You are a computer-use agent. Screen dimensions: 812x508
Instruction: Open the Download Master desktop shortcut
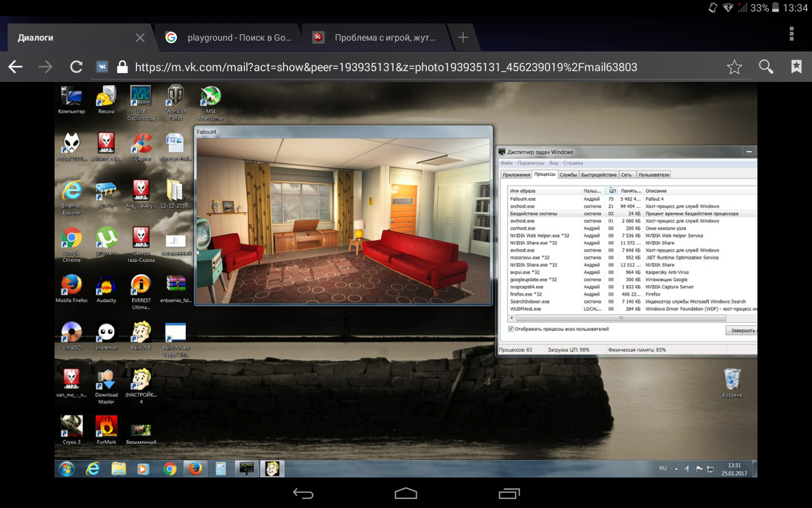pos(106,387)
